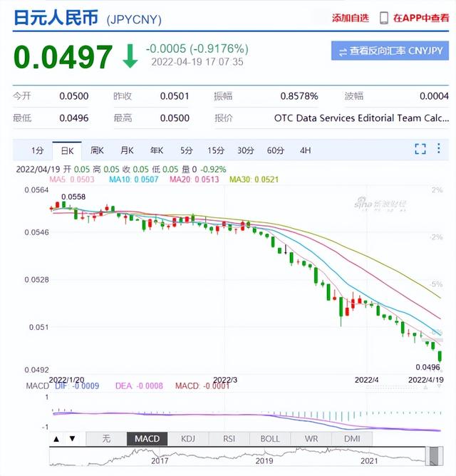The height and width of the screenshot is (476, 456).
Task: Click the up arrow below MACD panel
Action: [x=56, y=439]
